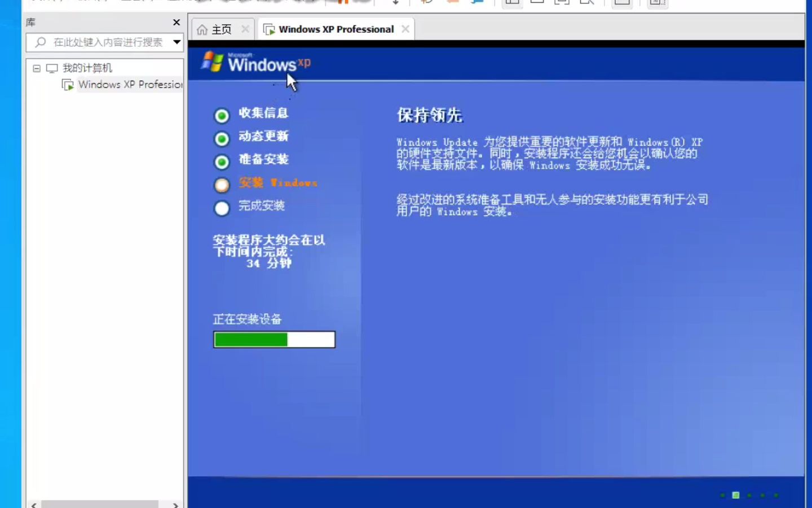This screenshot has height=508, width=812.
Task: Open the snapshot manager toolbar icon
Action: pos(476,3)
